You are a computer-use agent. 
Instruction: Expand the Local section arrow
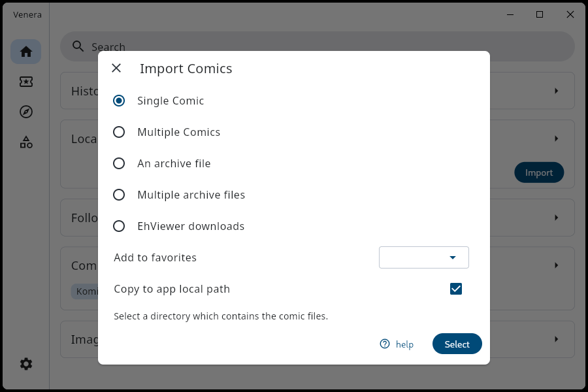coord(556,139)
